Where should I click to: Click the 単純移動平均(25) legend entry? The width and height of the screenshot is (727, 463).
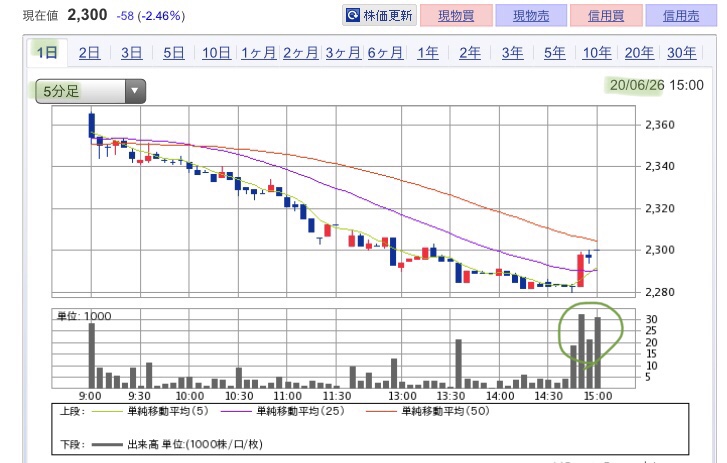(x=282, y=411)
